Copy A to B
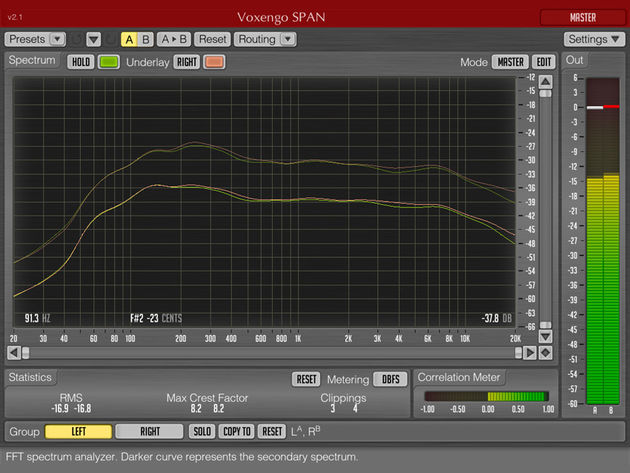The image size is (630, 473). 174,39
